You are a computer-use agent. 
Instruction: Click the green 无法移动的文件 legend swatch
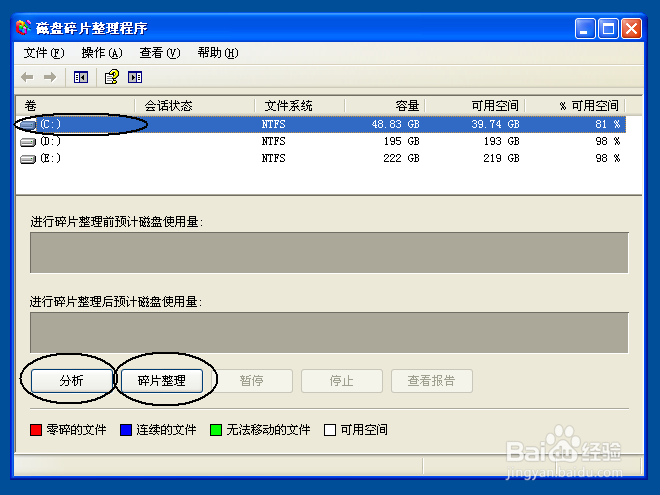pyautogui.click(x=216, y=430)
